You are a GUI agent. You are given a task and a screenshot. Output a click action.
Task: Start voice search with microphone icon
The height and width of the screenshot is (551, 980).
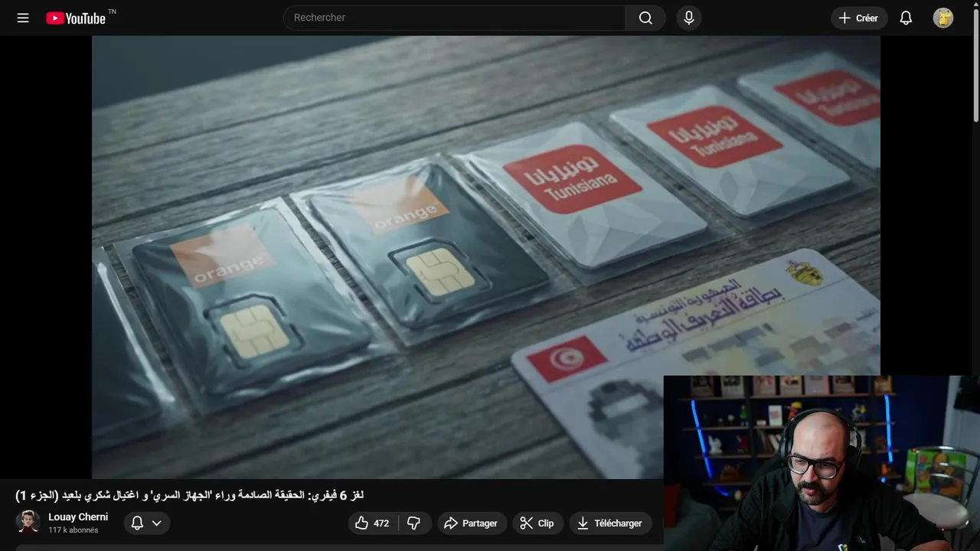(x=689, y=18)
